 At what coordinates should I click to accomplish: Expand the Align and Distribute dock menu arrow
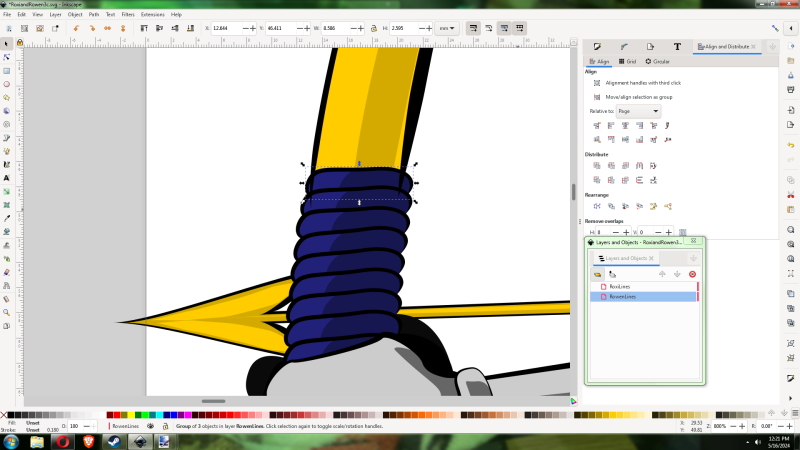772,47
